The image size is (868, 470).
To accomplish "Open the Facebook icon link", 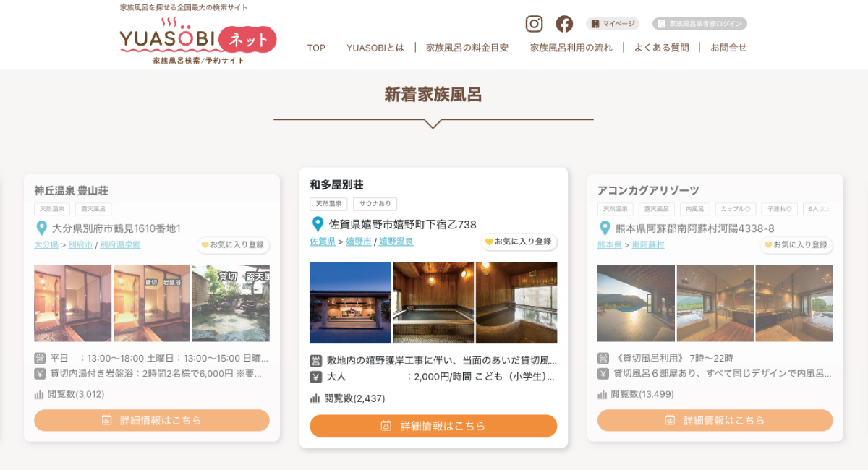I will tap(564, 24).
